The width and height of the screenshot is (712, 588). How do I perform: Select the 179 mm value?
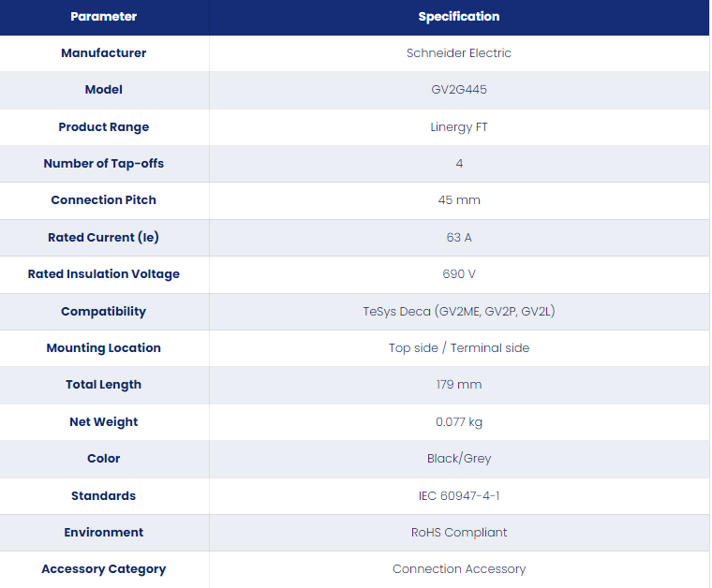click(459, 385)
